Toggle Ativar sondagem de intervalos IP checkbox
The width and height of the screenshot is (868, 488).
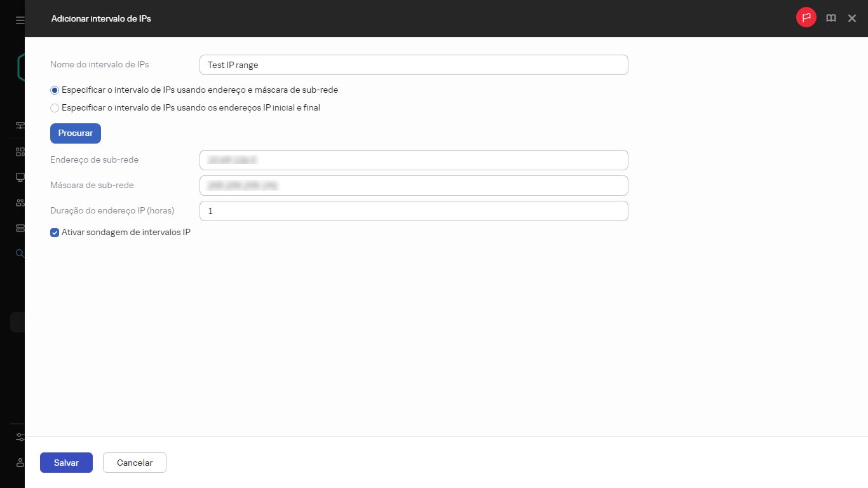click(x=55, y=233)
